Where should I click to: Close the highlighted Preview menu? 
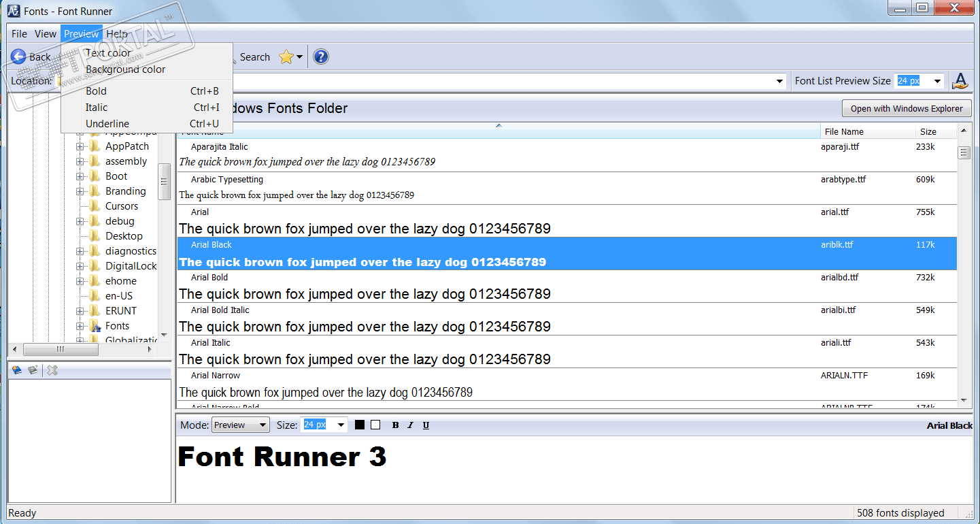coord(82,33)
